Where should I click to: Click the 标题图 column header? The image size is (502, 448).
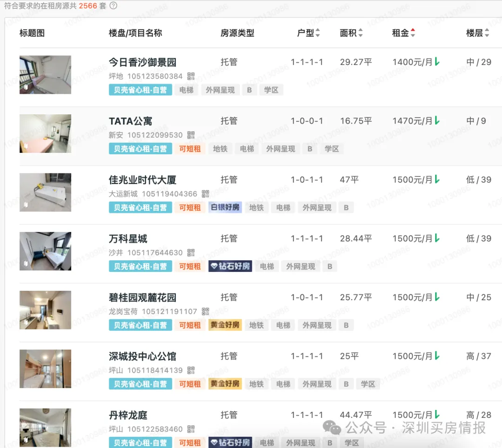pyautogui.click(x=32, y=33)
